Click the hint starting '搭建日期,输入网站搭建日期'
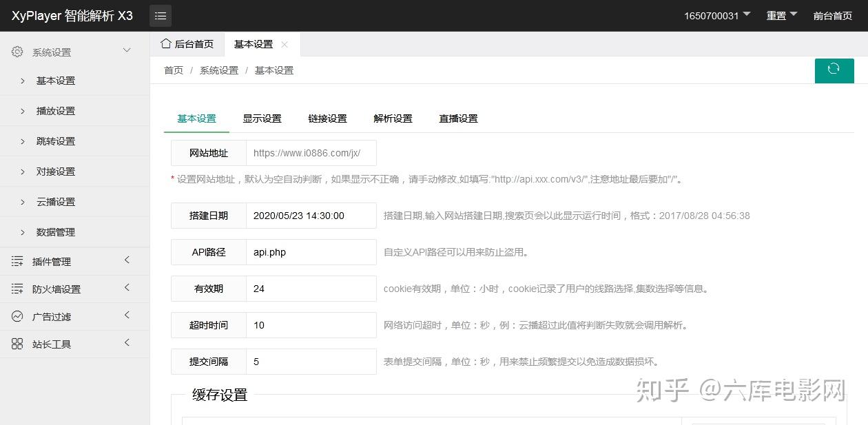The image size is (868, 425). click(x=567, y=216)
